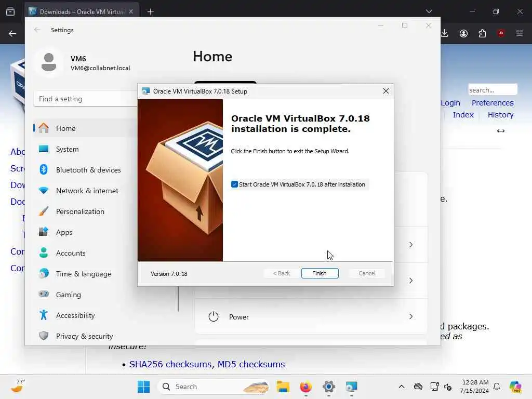Click the OneDrive cloud tray icon
Viewport: 532px width, 399px height.
418,387
